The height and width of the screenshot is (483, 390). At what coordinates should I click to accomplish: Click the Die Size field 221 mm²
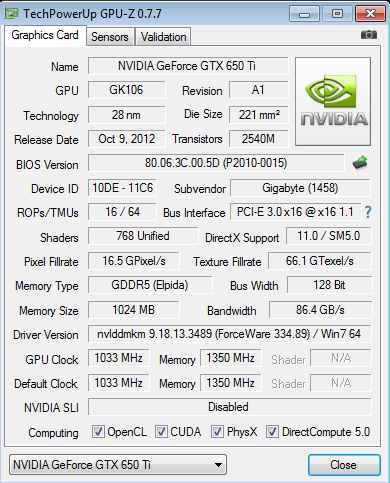(258, 115)
